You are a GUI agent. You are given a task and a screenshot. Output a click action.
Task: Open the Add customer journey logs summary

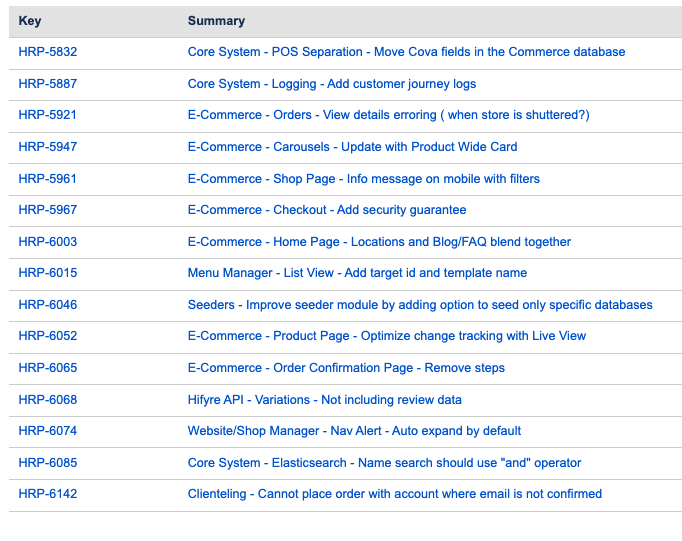pos(331,84)
